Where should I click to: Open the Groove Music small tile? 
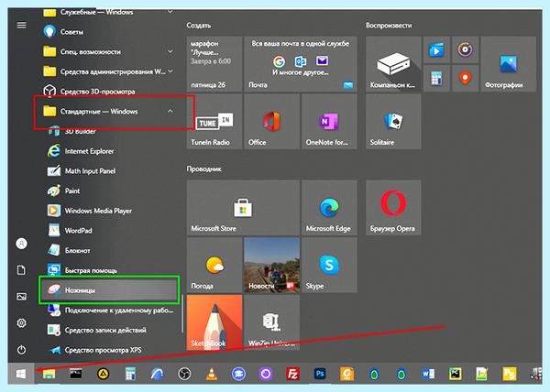(465, 49)
